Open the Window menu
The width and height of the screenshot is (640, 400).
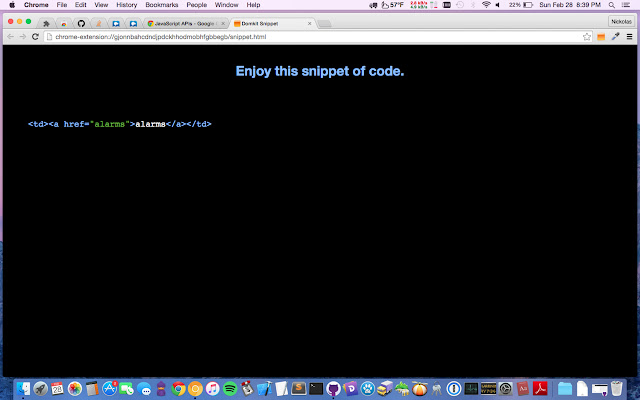(227, 5)
